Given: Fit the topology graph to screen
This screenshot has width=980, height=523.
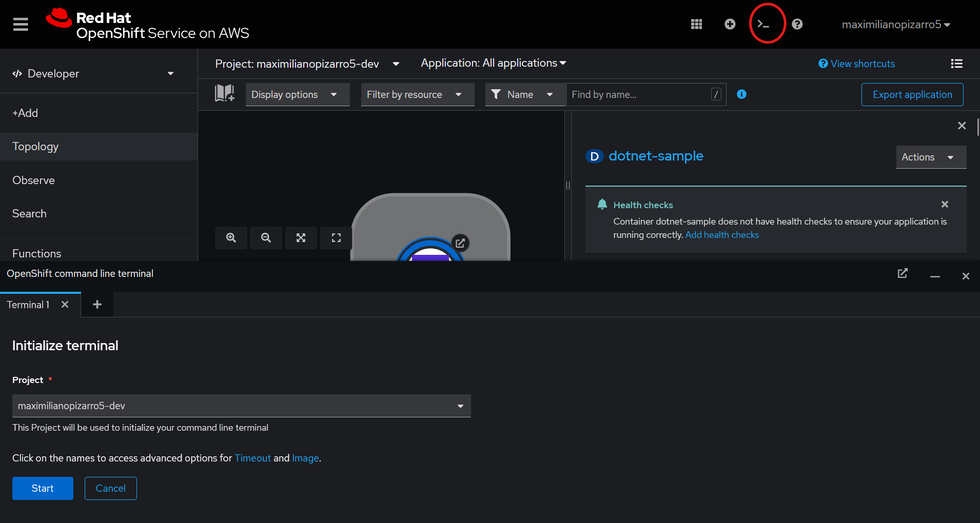Looking at the screenshot, I should point(301,238).
